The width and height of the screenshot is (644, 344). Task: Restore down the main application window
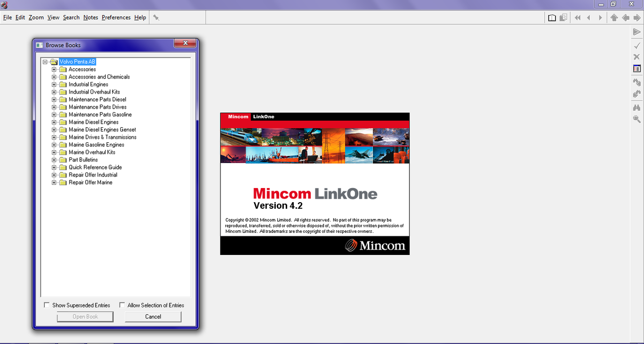click(x=614, y=4)
